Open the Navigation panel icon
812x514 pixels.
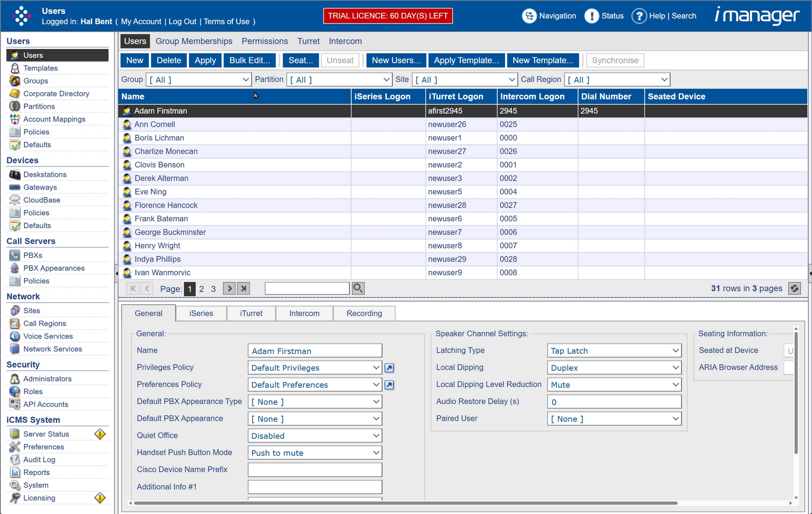[529, 16]
